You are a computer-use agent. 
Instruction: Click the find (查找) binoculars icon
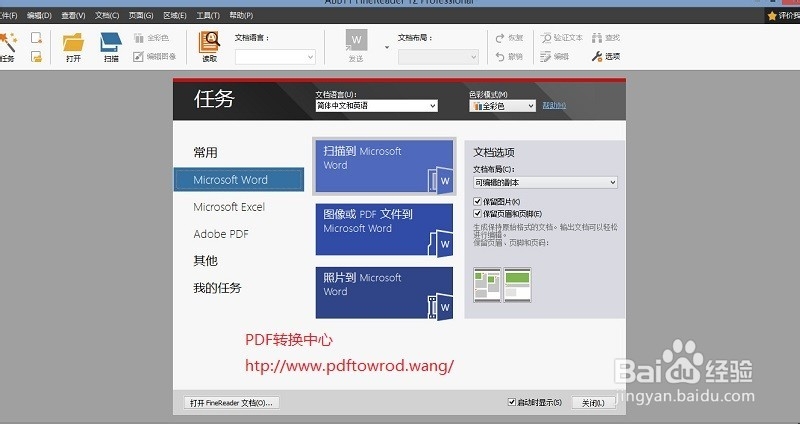coord(597,38)
